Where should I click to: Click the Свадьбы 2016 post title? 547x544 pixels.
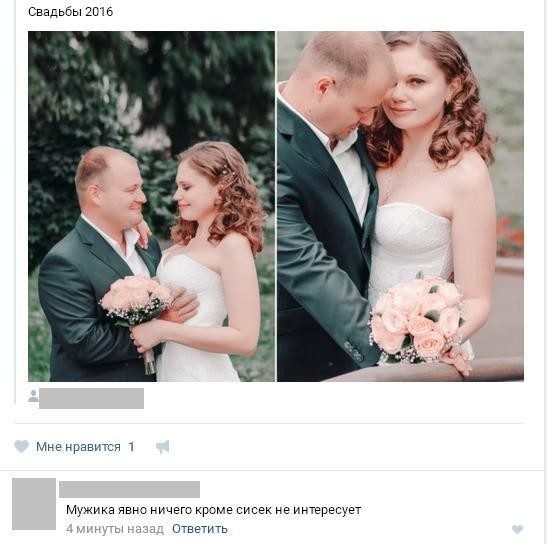coord(70,12)
